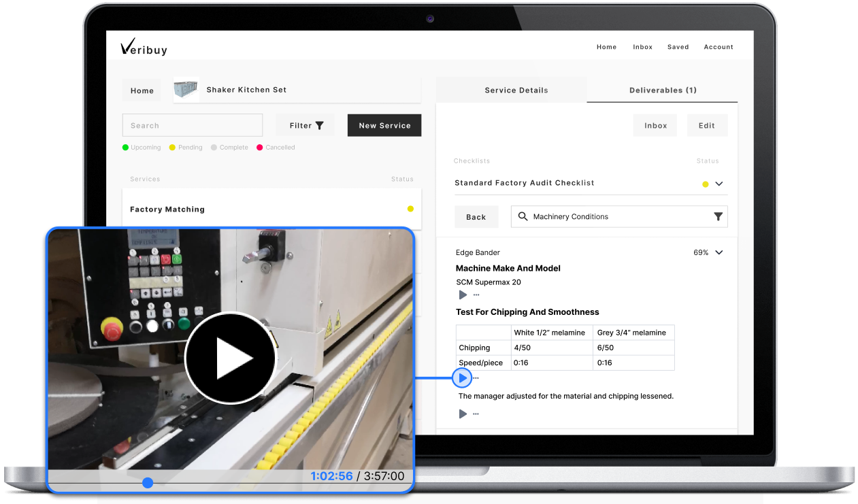This screenshot has width=858, height=504.
Task: Click into the Search input field
Action: (193, 125)
